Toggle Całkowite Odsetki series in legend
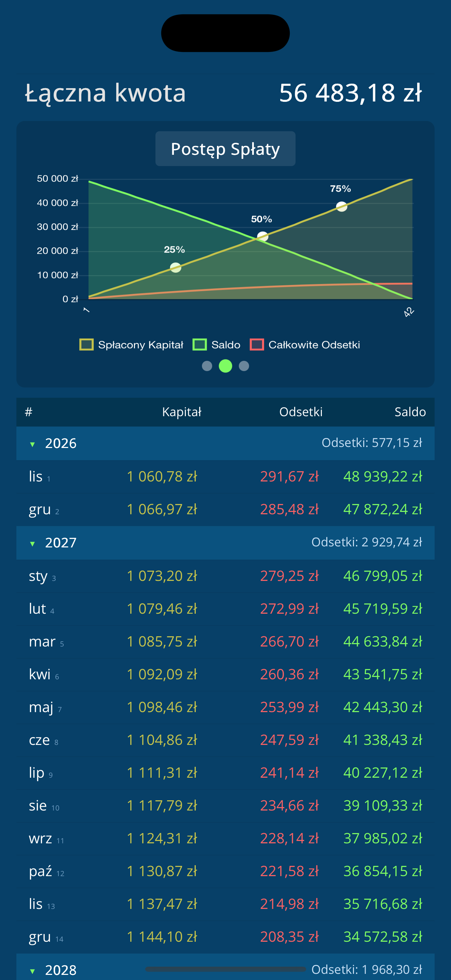This screenshot has height=980, width=451. pos(305,345)
